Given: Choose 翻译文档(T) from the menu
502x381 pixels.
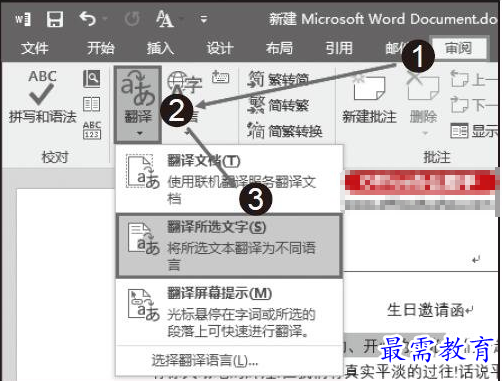Looking at the screenshot, I should click(229, 179).
